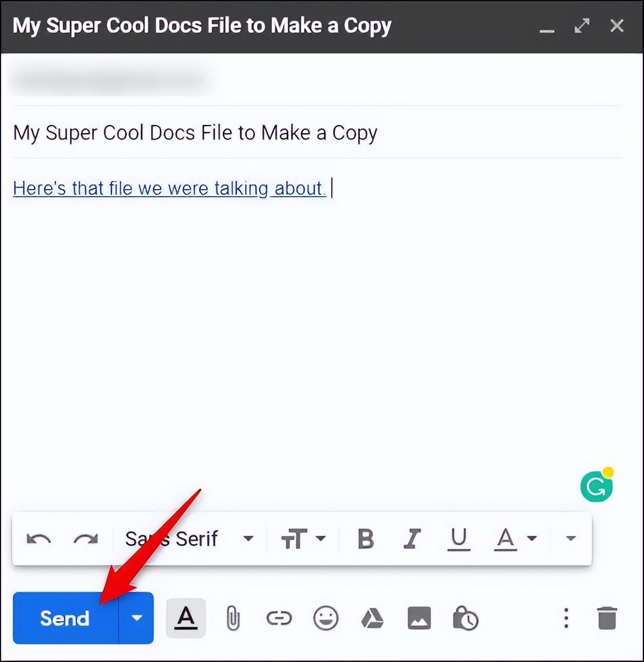The image size is (644, 662).
Task: Click the 'Here's that file' hyperlink
Action: tap(170, 189)
